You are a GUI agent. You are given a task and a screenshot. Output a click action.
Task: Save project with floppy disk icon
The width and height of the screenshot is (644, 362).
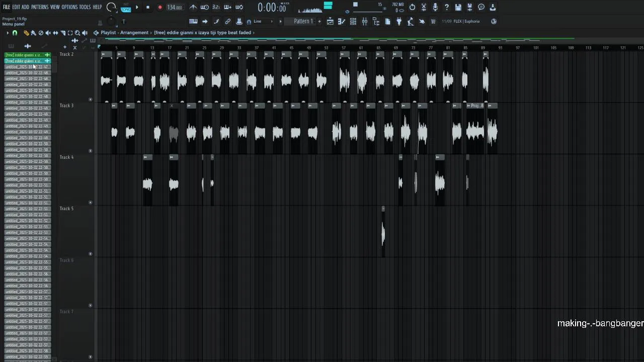pyautogui.click(x=458, y=7)
